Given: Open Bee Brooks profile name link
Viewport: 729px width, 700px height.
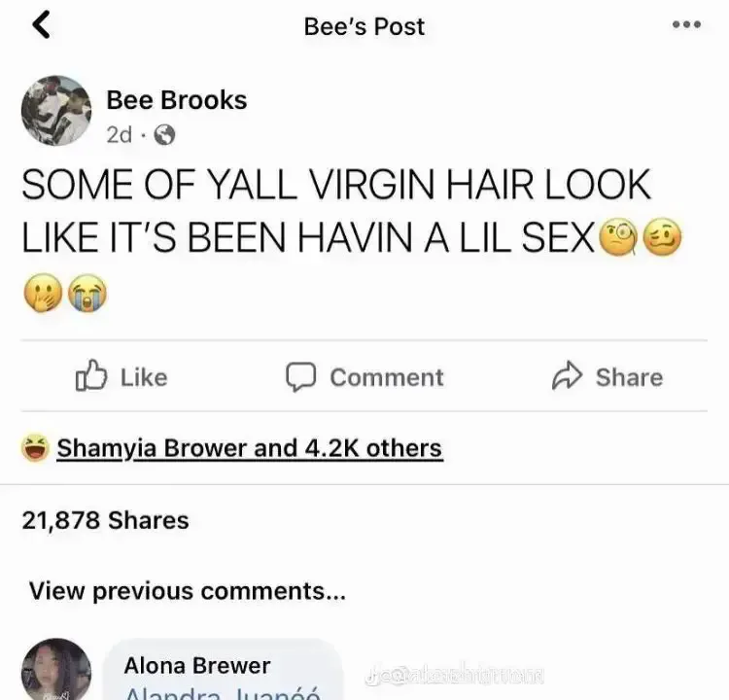Looking at the screenshot, I should click(x=177, y=100).
